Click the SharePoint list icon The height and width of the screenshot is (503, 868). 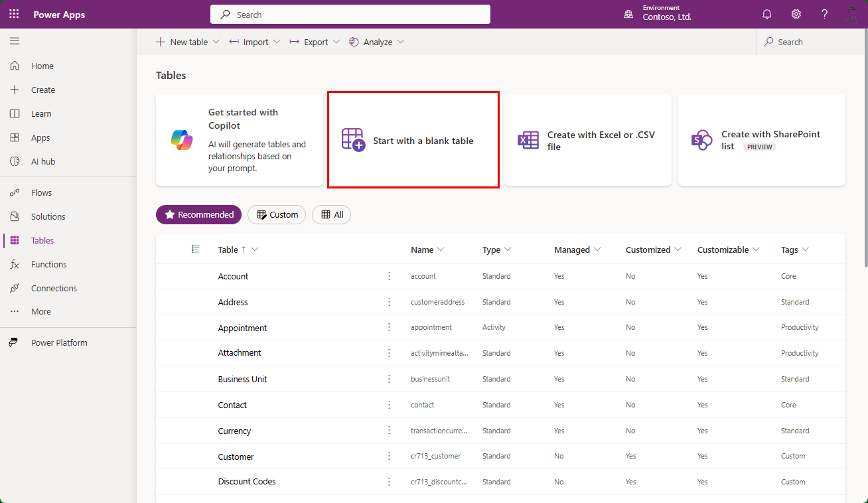click(702, 140)
